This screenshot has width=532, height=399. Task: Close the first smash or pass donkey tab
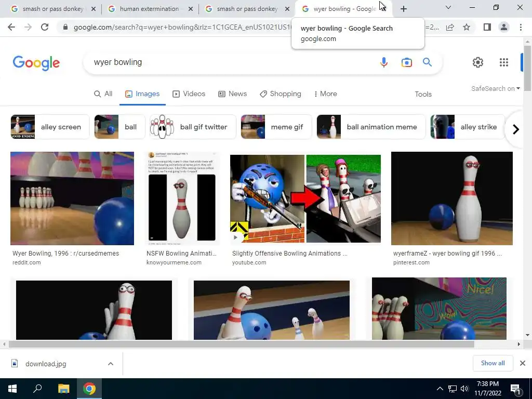94,9
